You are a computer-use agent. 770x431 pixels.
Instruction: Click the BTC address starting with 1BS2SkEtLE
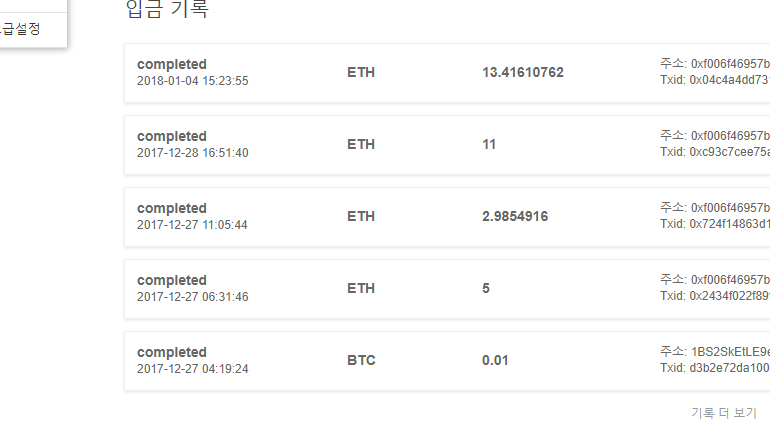(729, 352)
